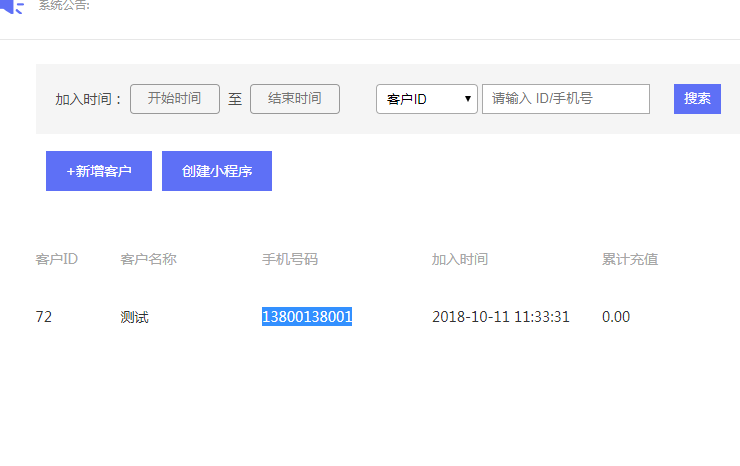Image resolution: width=740 pixels, height=466 pixels.
Task: Click the announcement speaker icon
Action: (12, 6)
